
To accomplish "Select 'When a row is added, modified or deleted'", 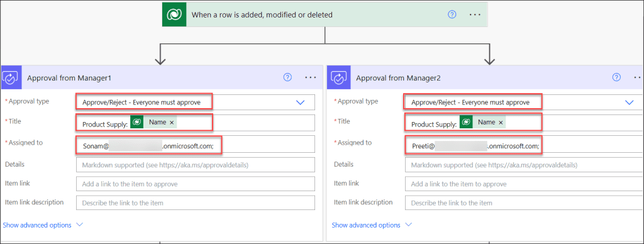I will [x=262, y=15].
